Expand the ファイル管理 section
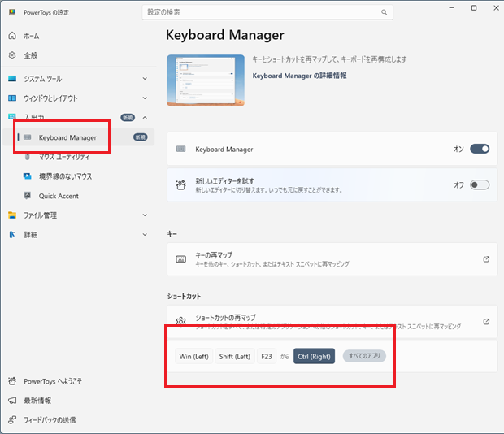This screenshot has width=504, height=434. pos(145,215)
